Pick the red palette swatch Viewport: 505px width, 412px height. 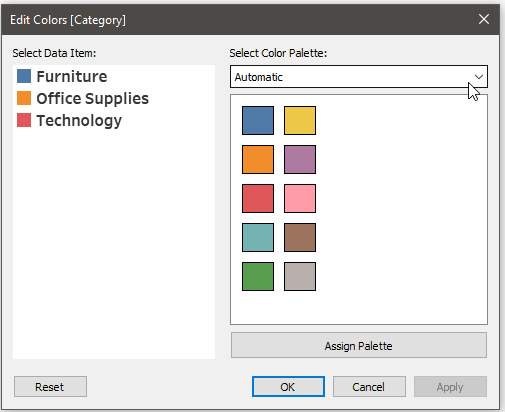click(258, 198)
